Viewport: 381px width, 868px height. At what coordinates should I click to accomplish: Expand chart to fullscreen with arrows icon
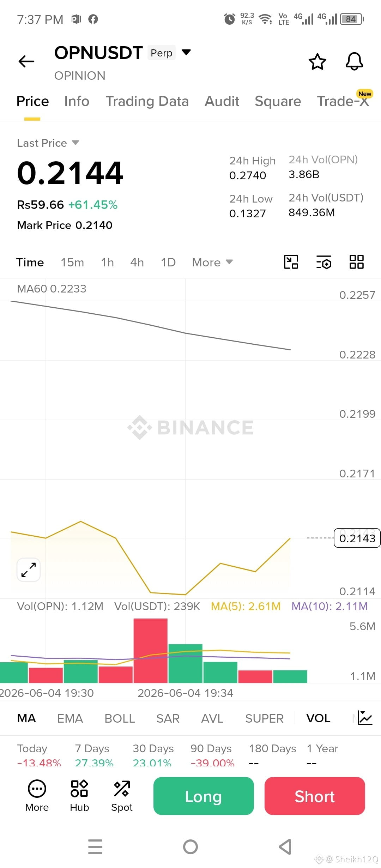pos(29,569)
